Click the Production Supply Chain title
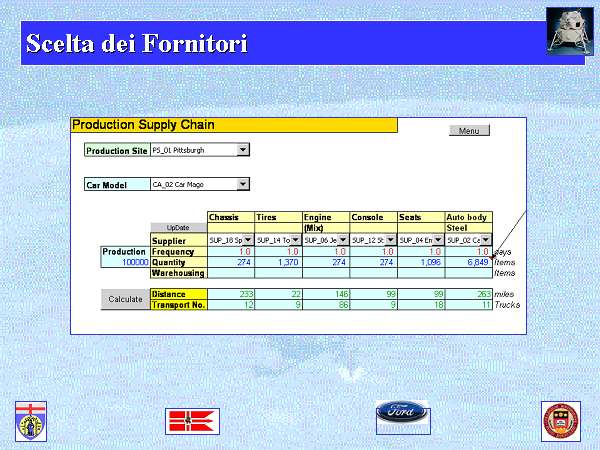The image size is (600, 450). tap(143, 125)
